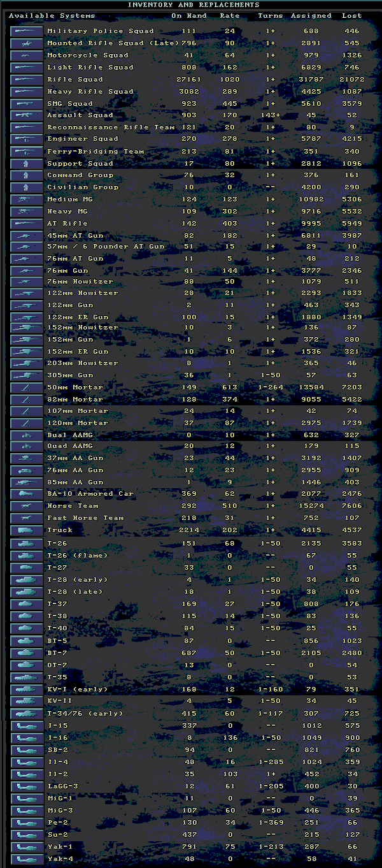The width and height of the screenshot is (382, 868).
Task: Click the Military Police Squad unit icon
Action: point(26,31)
